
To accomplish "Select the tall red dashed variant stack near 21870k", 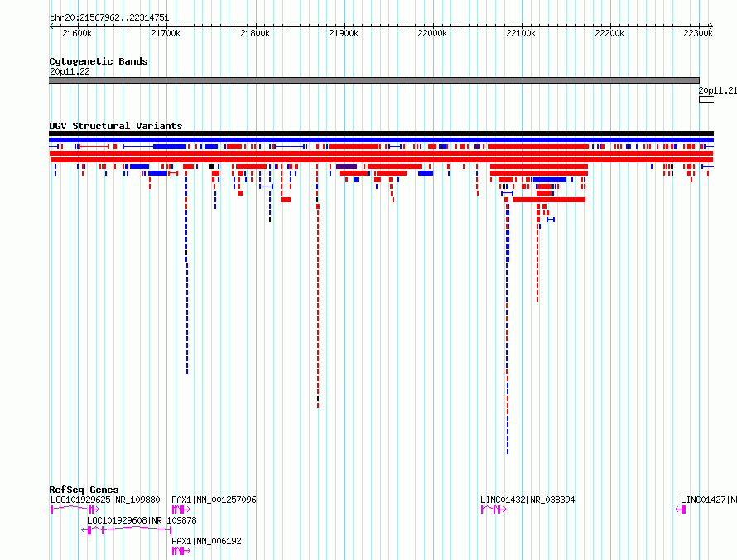I will coord(318,306).
